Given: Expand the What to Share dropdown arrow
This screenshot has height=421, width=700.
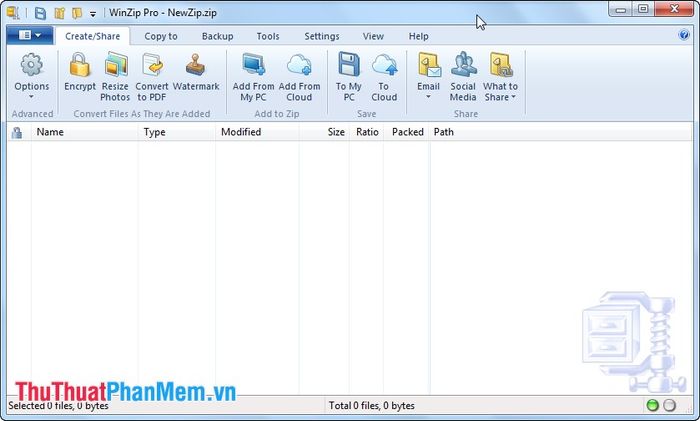Looking at the screenshot, I should (513, 97).
